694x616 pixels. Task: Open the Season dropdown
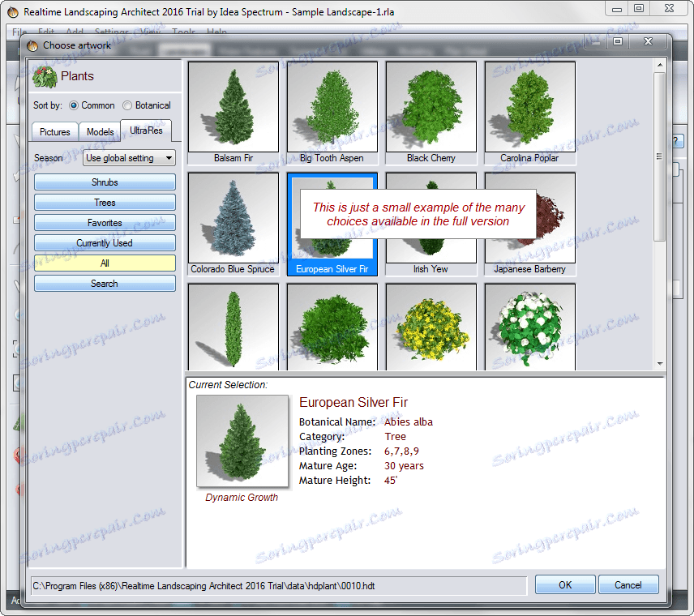(x=129, y=158)
